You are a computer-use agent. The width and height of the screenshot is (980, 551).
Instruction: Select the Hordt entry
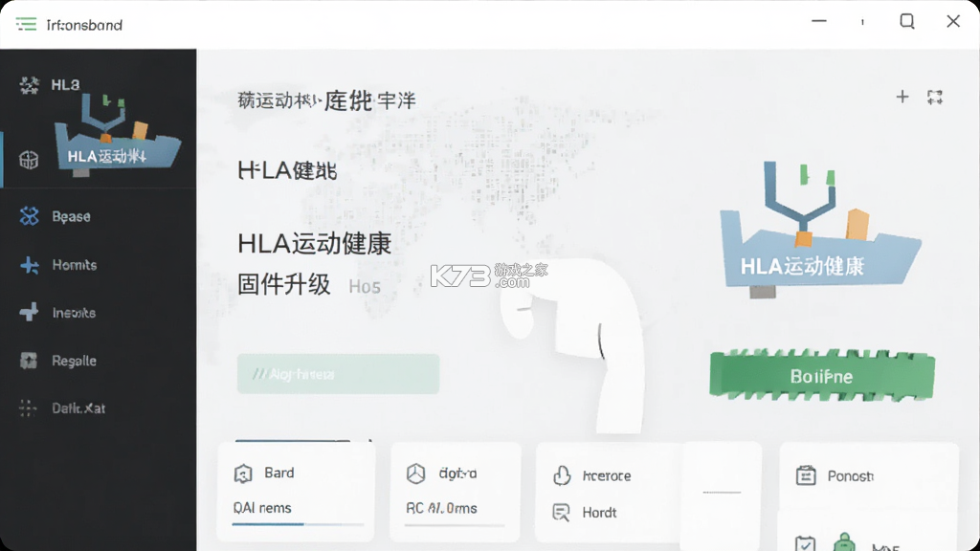(x=599, y=513)
